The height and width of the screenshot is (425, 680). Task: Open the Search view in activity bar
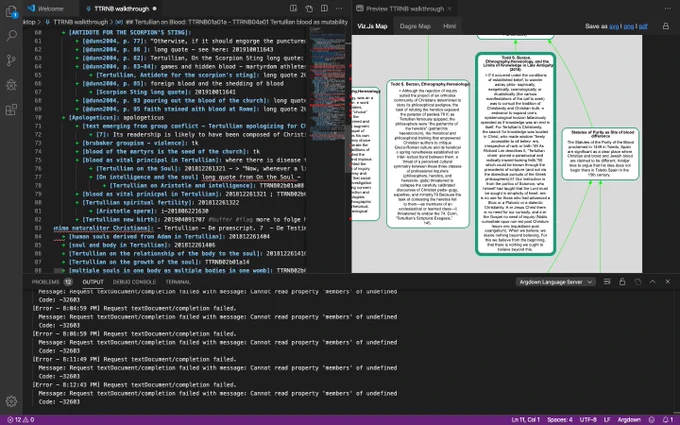[11, 36]
